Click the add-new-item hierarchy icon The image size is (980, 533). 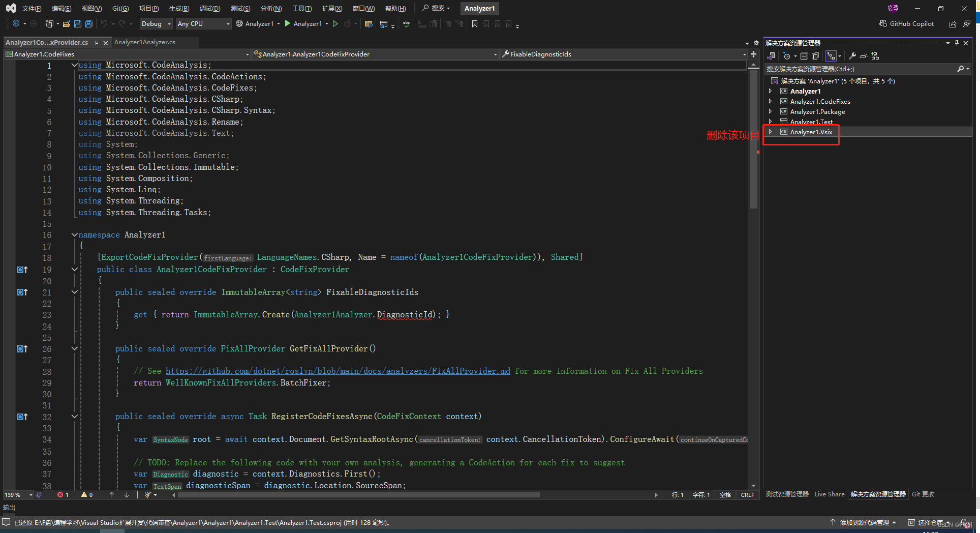pyautogui.click(x=875, y=56)
